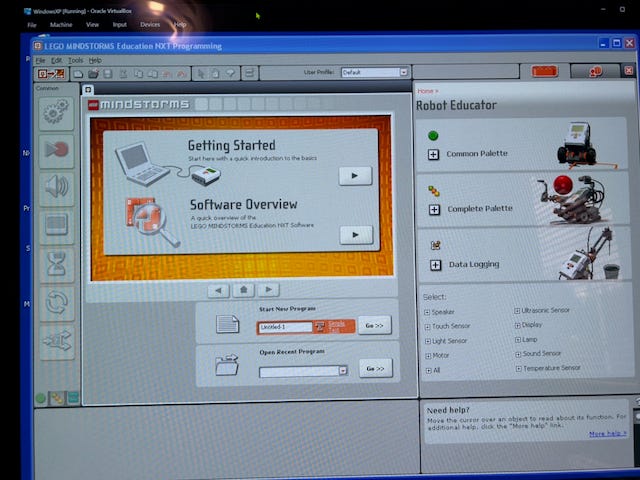The width and height of the screenshot is (640, 480).
Task: Check the Light Sensor filter box
Action: click(x=428, y=342)
